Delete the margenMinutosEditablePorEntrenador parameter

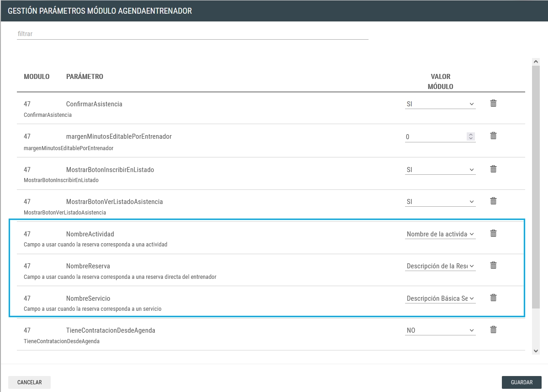coord(493,136)
